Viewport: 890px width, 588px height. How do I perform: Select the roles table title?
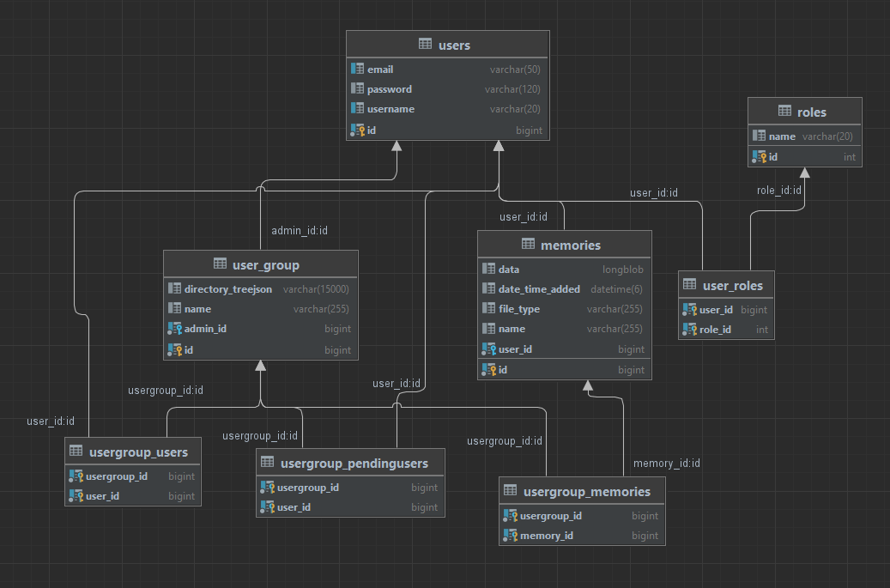[x=812, y=112]
